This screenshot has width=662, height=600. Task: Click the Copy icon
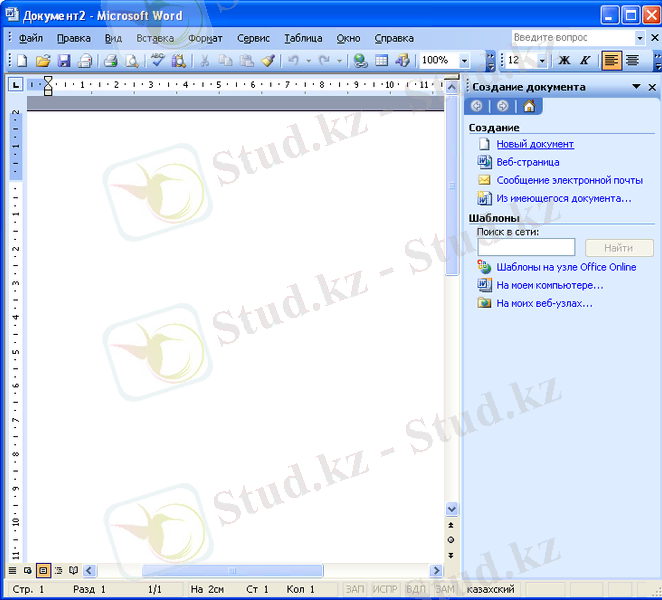click(x=225, y=61)
